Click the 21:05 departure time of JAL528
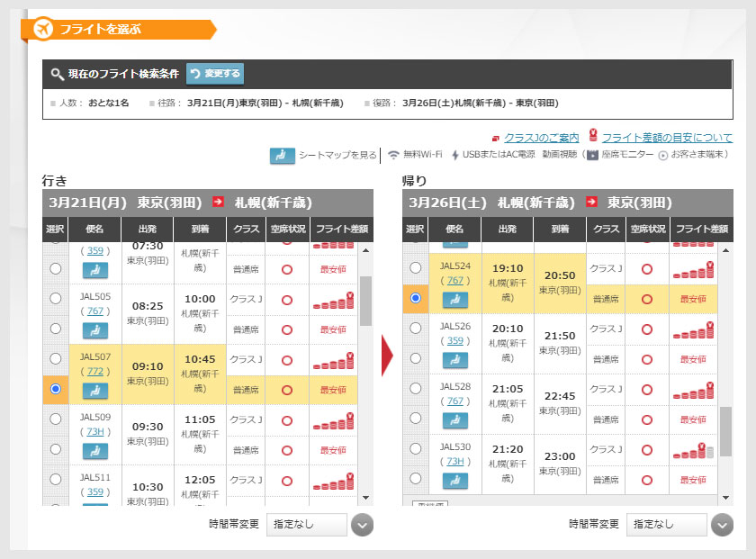Image resolution: width=756 pixels, height=559 pixels. [508, 389]
